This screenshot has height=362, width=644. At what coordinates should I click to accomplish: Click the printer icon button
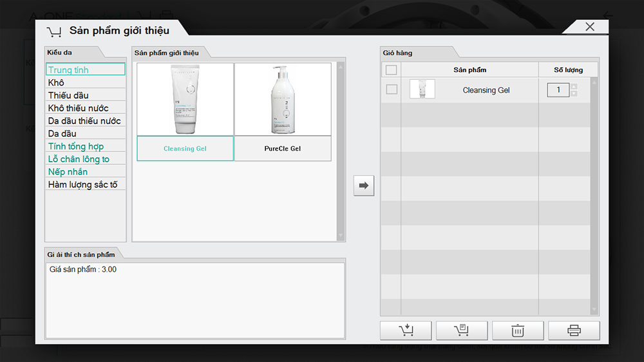pos(574,330)
